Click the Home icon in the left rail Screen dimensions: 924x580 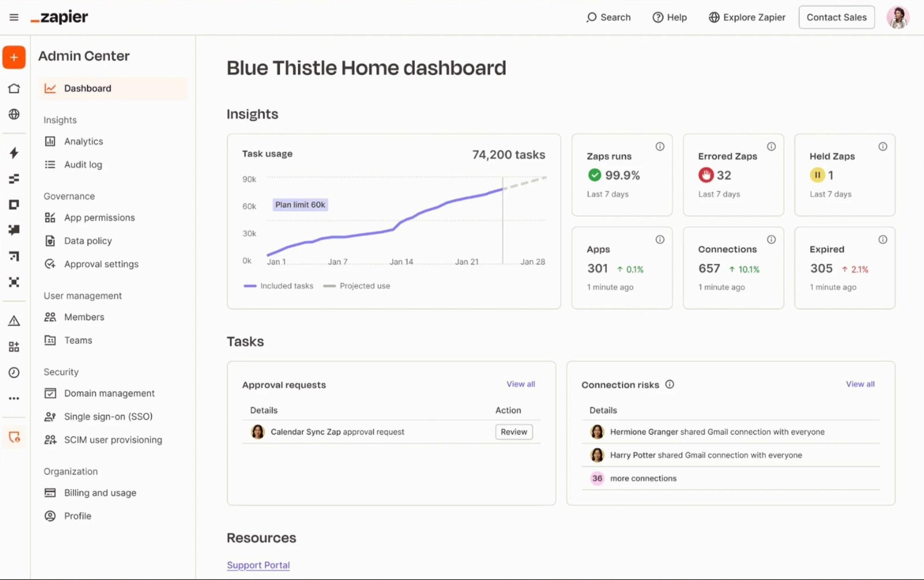pos(14,88)
